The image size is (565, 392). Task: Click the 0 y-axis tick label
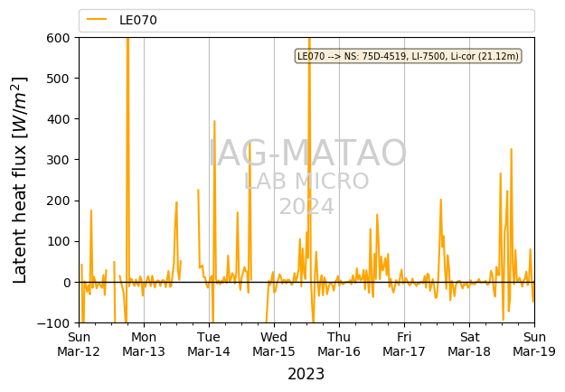pyautogui.click(x=67, y=283)
